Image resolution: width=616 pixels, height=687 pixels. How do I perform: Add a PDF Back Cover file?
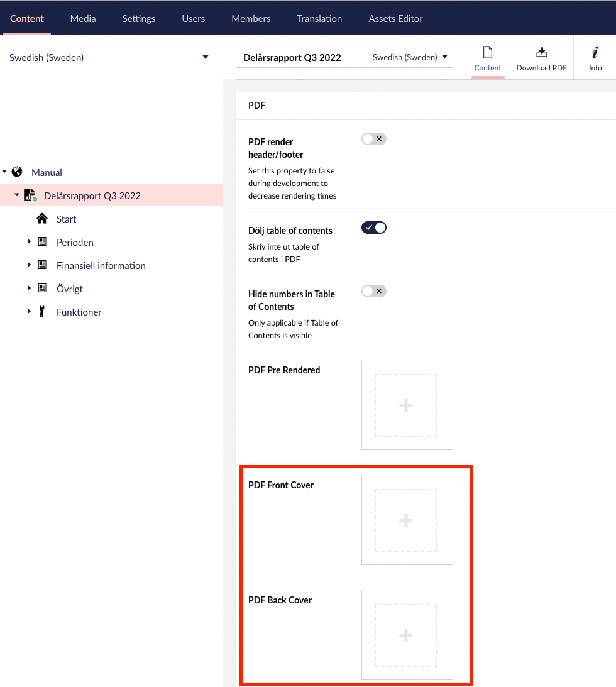[x=406, y=635]
